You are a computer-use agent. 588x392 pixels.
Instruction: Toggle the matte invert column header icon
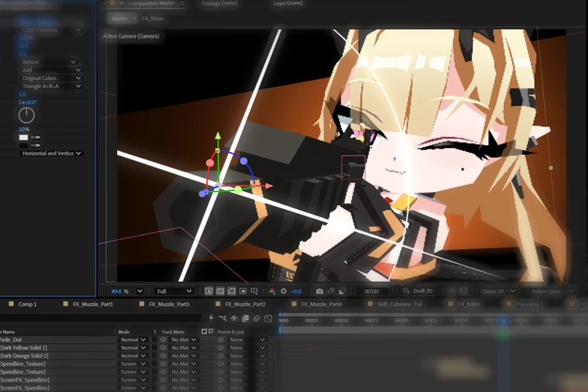pos(211,332)
